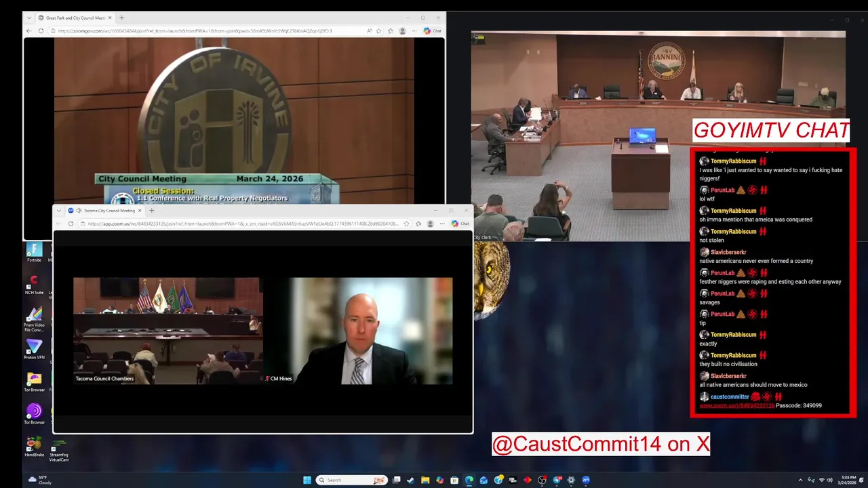The height and width of the screenshot is (488, 868).
Task: Open the NCH Suite desktop shortcut
Action: pos(34,285)
